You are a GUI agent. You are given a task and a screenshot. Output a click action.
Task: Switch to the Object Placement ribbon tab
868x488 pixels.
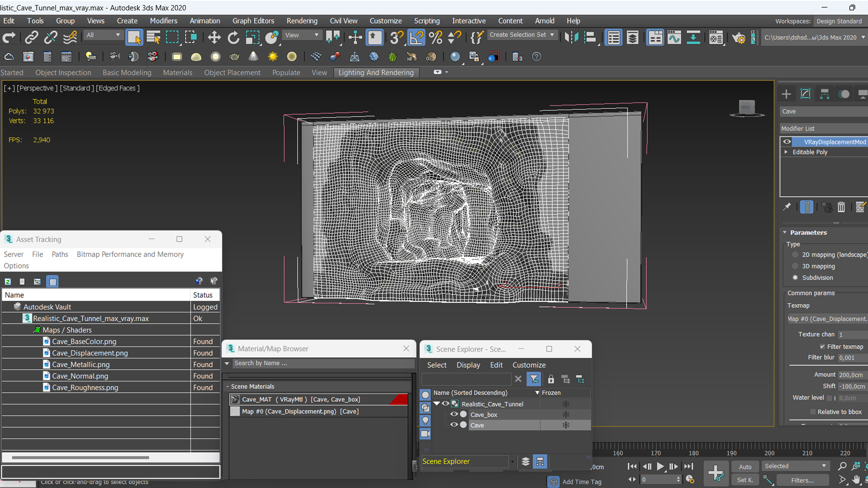coord(232,72)
